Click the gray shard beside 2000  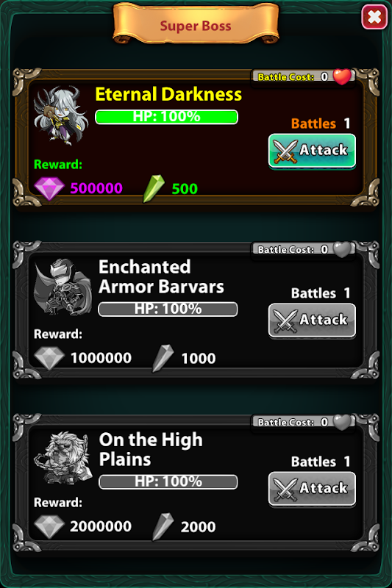coord(163,526)
